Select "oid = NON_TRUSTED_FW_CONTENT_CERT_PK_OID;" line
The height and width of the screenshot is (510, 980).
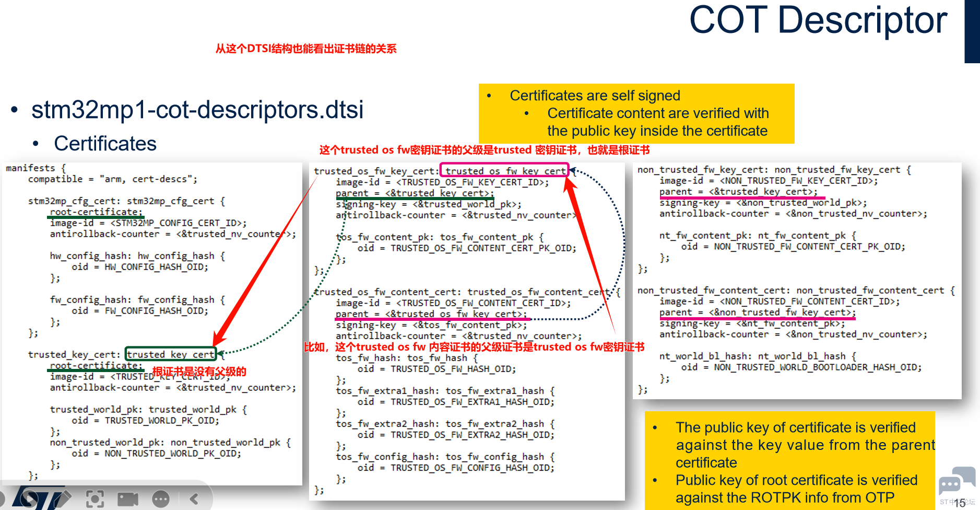(x=793, y=247)
